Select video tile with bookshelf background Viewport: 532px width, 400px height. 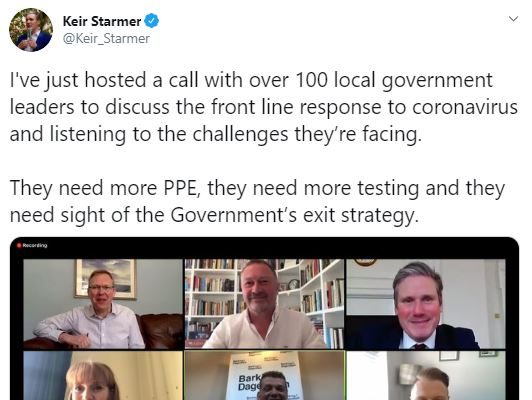pyautogui.click(x=264, y=304)
